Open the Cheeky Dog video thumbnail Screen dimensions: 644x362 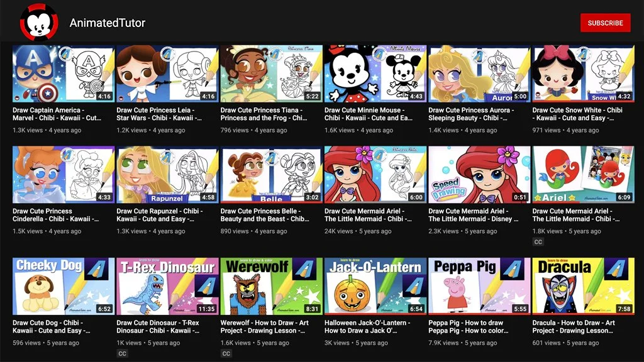(x=64, y=286)
